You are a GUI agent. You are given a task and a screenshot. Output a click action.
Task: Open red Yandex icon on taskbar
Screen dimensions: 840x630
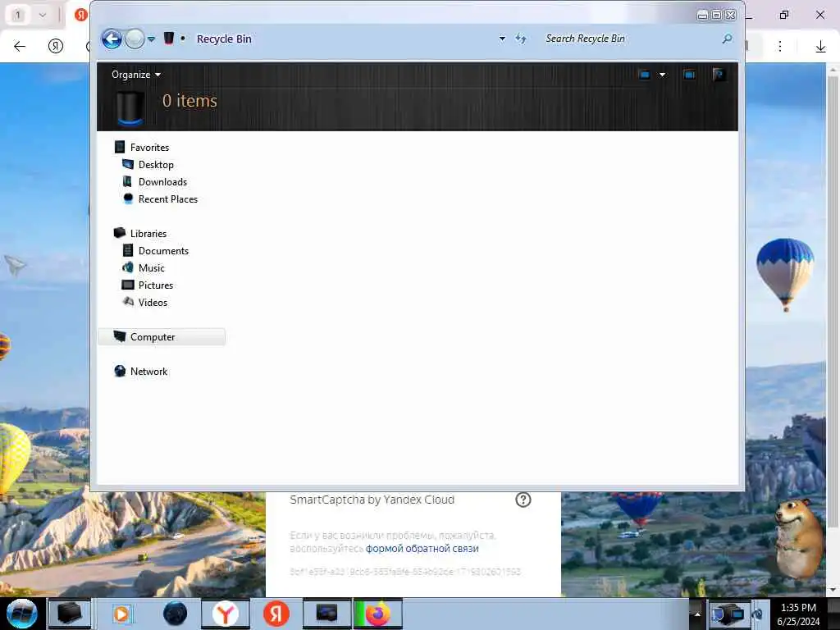(276, 614)
